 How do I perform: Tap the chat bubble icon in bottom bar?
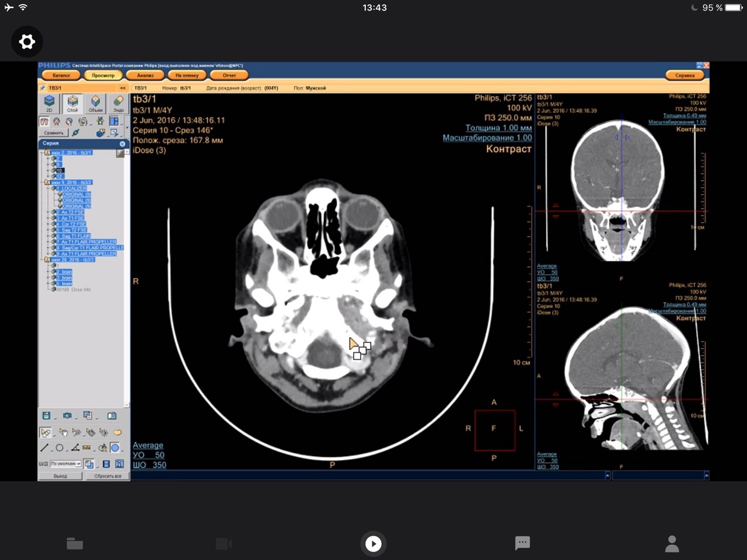[x=522, y=544]
